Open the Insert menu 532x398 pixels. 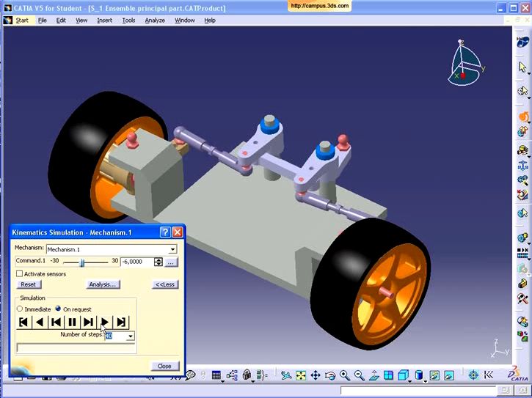point(104,21)
